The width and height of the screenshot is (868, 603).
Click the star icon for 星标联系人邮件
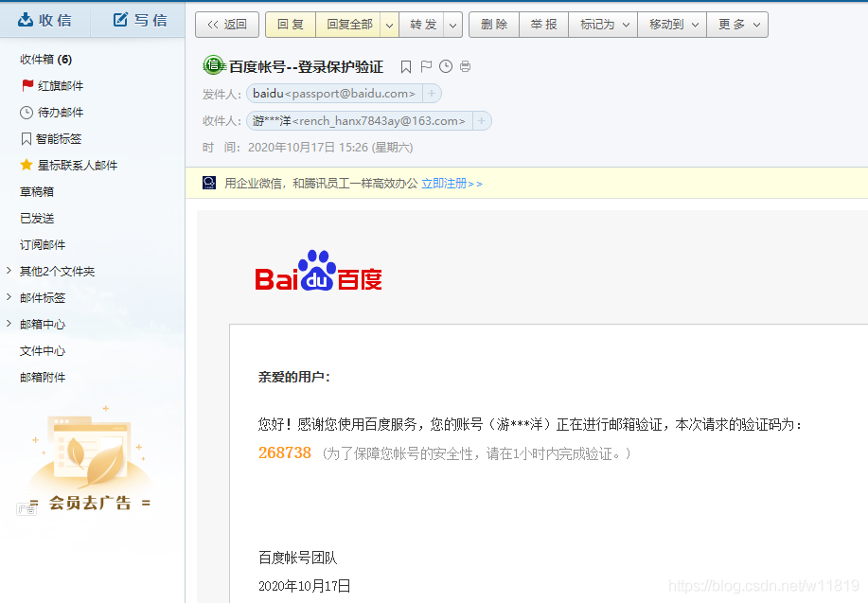(x=26, y=165)
